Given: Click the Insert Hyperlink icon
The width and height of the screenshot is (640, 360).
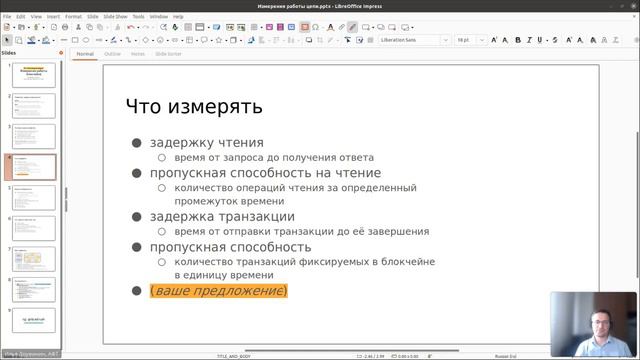Looking at the screenshot, I should coord(342,27).
